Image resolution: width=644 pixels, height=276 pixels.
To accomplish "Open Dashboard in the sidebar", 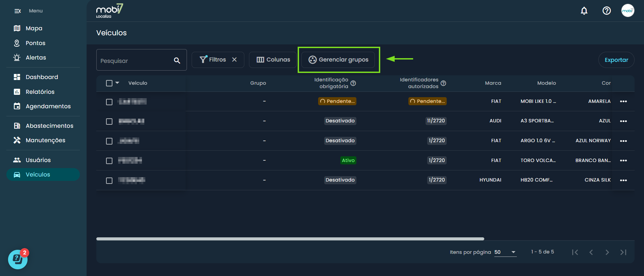I will [43, 77].
